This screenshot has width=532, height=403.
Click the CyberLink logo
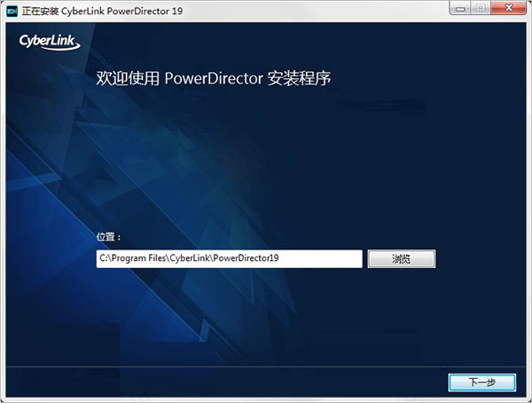pyautogui.click(x=50, y=42)
